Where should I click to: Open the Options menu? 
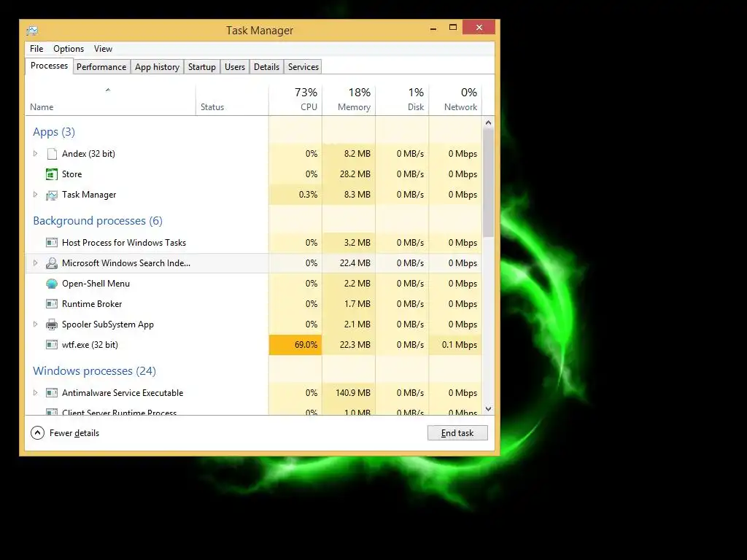(69, 49)
